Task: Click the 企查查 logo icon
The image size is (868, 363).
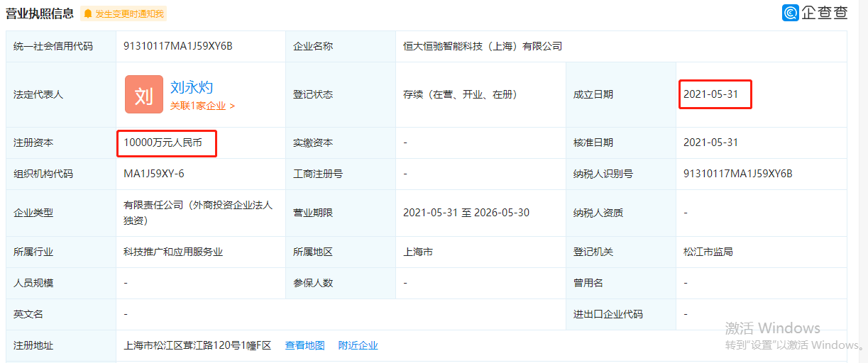Action: pyautogui.click(x=790, y=13)
